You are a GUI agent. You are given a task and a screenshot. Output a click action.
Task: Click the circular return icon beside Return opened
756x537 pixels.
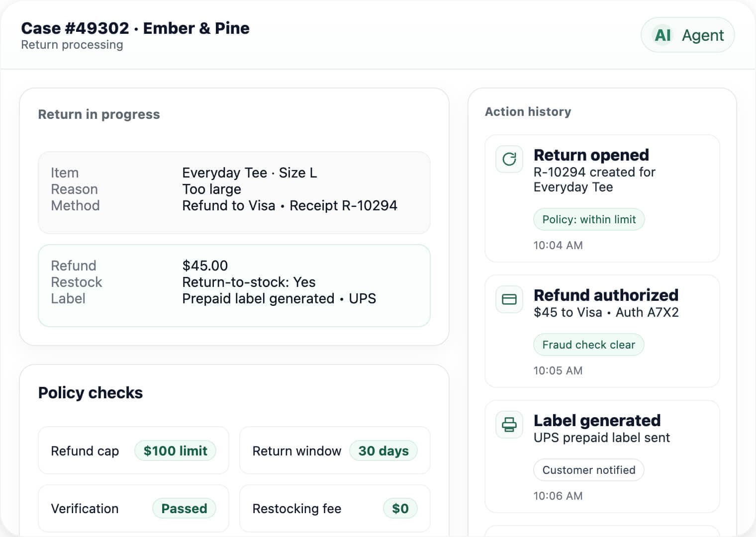(509, 160)
